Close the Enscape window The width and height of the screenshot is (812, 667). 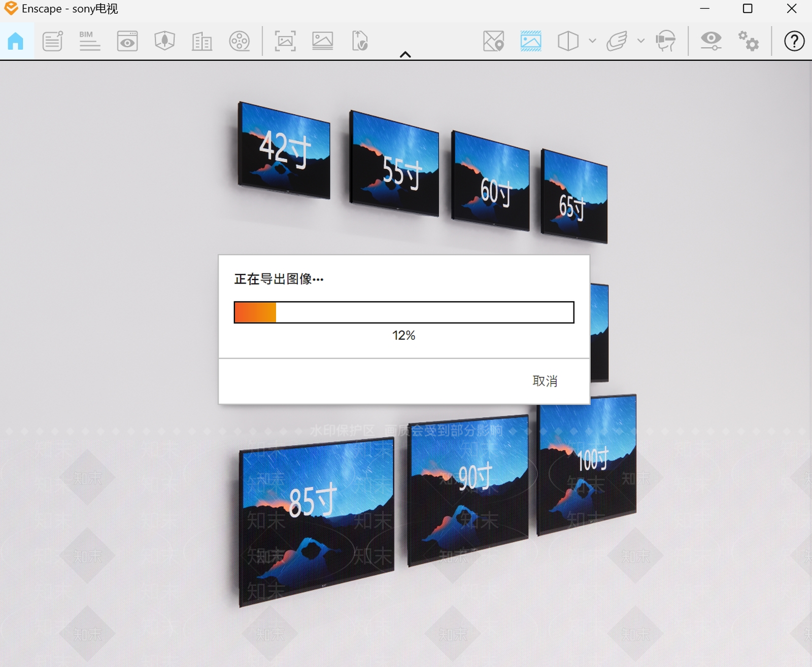pyautogui.click(x=791, y=9)
